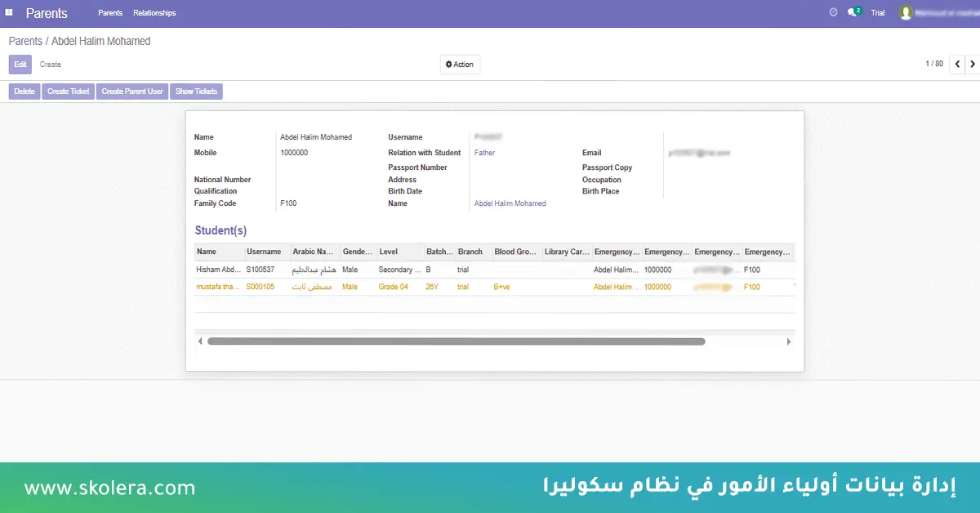
Task: Click the Show Tickets button
Action: coord(196,91)
